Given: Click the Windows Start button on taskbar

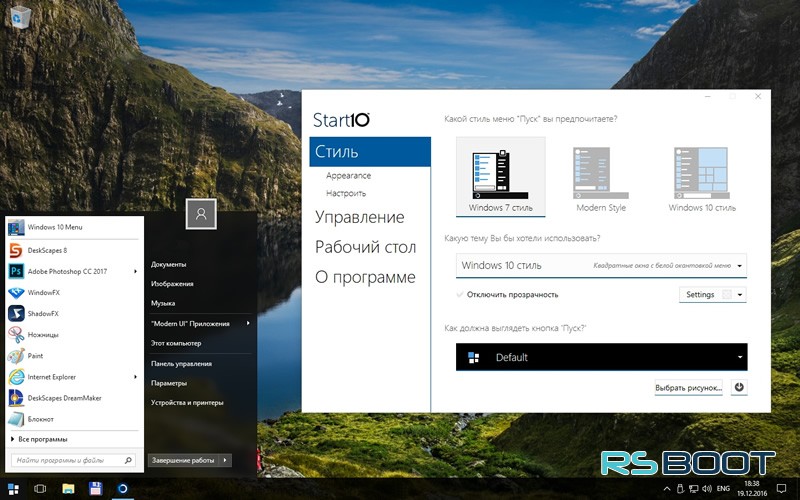Looking at the screenshot, I should (x=14, y=489).
